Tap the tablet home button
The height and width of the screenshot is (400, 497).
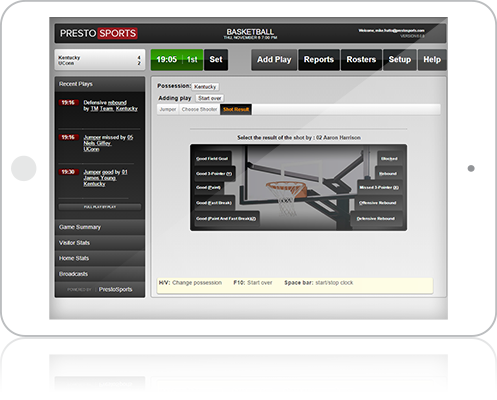(24, 168)
